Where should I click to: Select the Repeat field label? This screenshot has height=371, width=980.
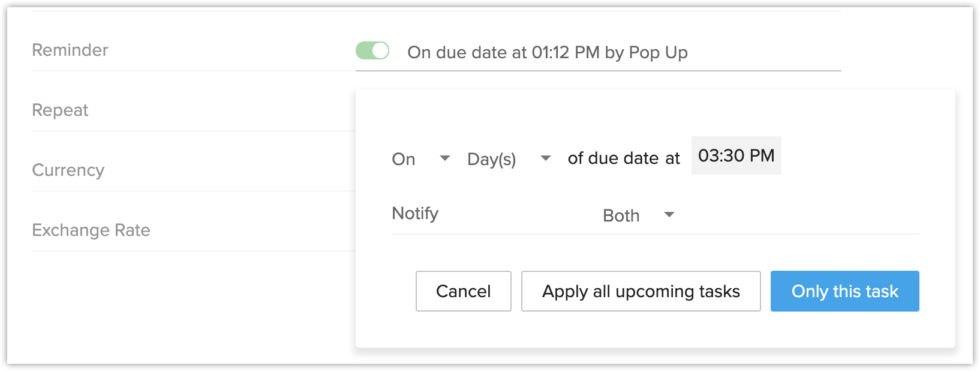pos(60,110)
